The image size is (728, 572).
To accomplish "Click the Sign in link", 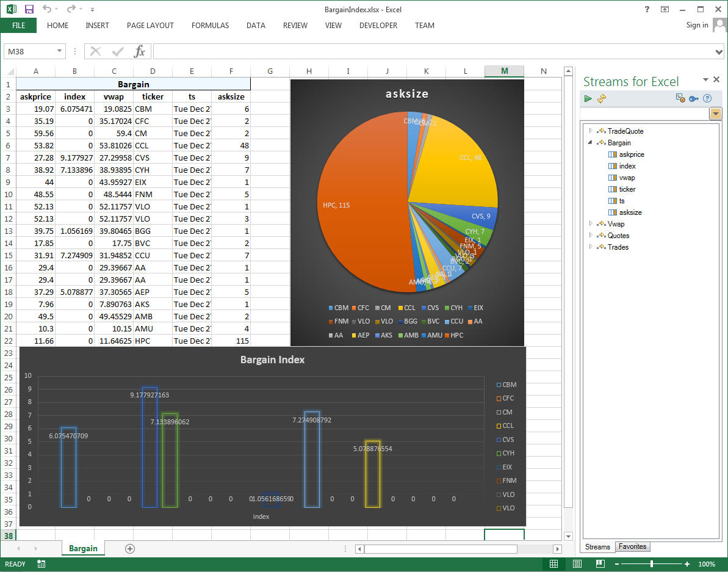I will click(697, 25).
